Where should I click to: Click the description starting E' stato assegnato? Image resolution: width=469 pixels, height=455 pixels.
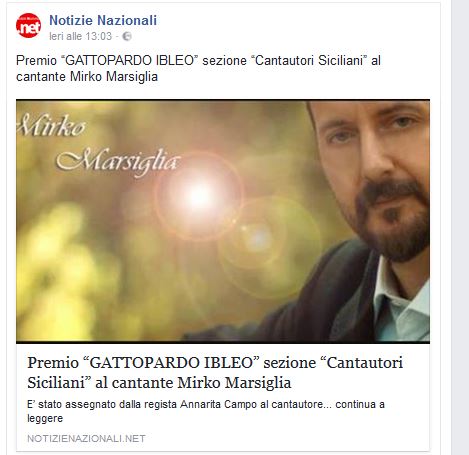pyautogui.click(x=206, y=411)
